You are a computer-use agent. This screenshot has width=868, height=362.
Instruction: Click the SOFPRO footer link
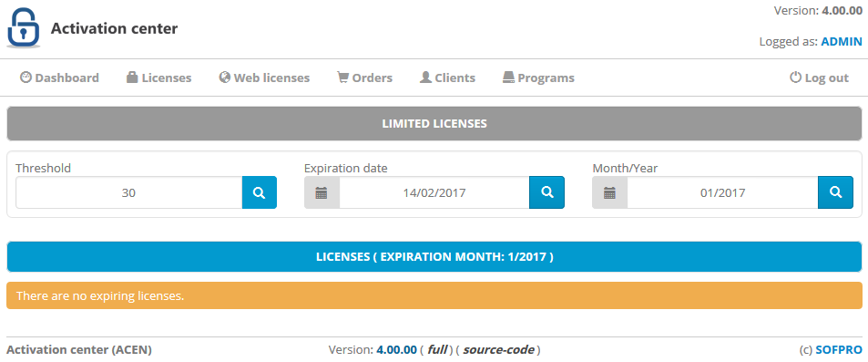(839, 350)
